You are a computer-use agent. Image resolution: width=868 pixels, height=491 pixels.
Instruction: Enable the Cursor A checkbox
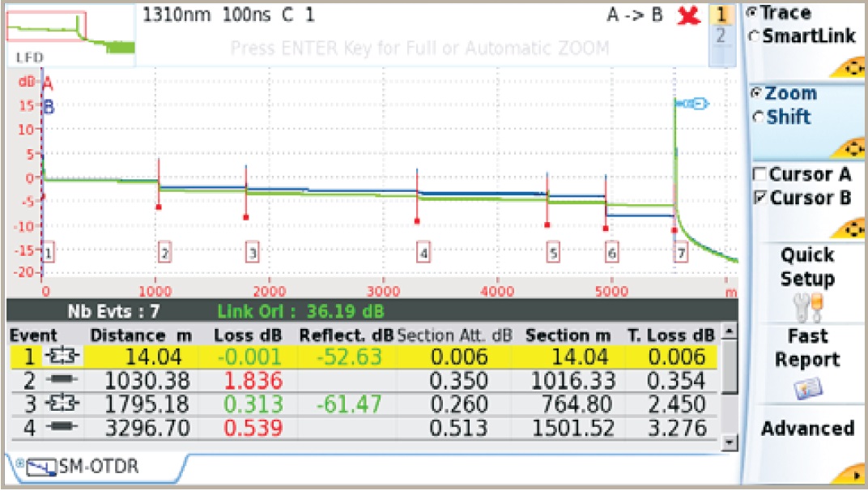click(759, 174)
